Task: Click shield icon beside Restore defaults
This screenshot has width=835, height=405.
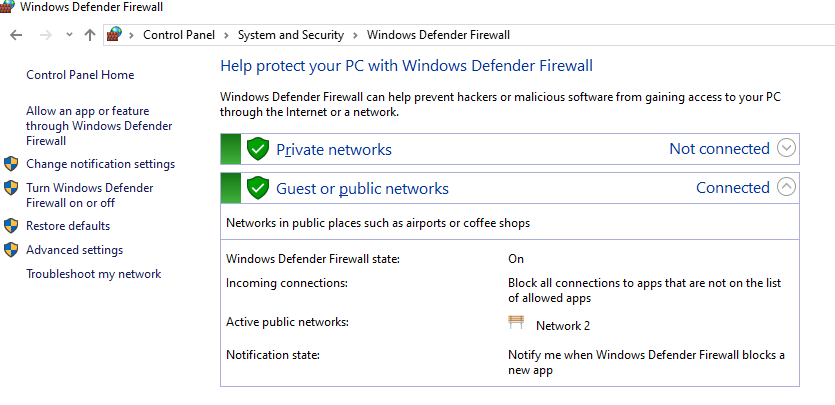Action: click(11, 226)
